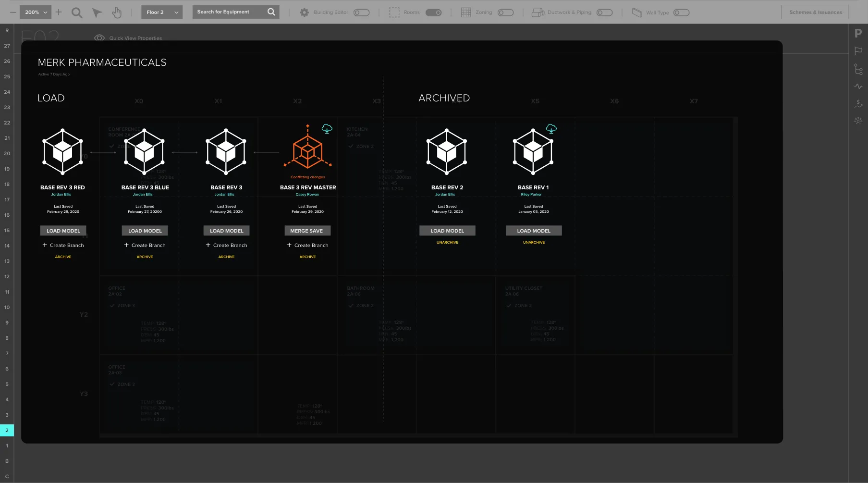Image resolution: width=868 pixels, height=483 pixels.
Task: Click the Building Editor gear icon
Action: coord(304,12)
